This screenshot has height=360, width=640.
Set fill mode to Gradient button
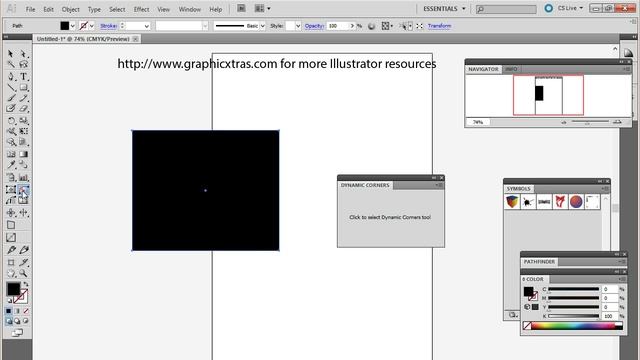click(17, 311)
